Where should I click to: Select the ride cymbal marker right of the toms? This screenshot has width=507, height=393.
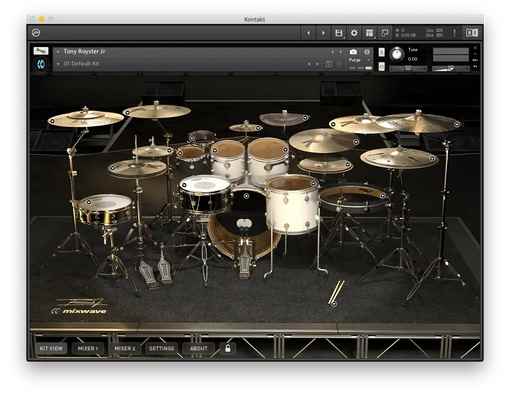tap(356, 142)
